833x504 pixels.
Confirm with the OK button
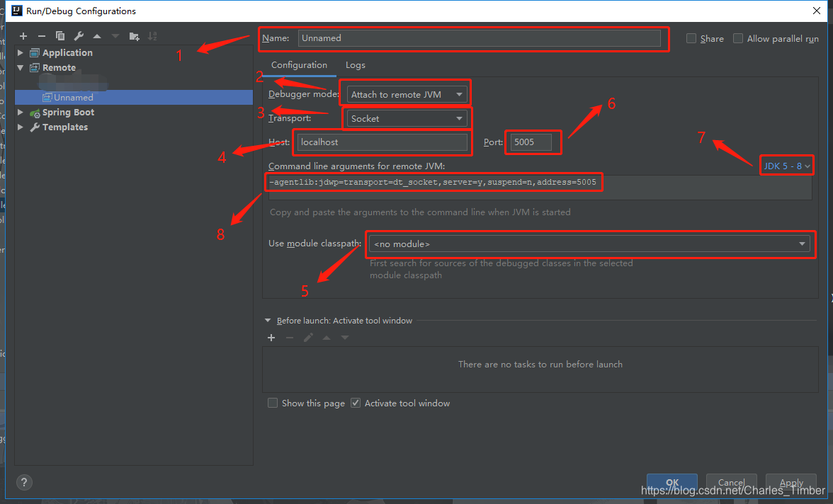[x=672, y=482]
